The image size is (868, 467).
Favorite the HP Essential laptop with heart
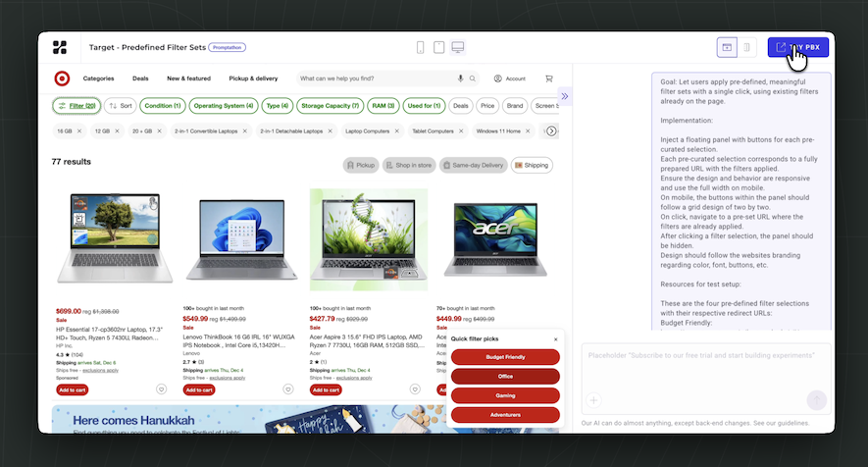click(161, 389)
